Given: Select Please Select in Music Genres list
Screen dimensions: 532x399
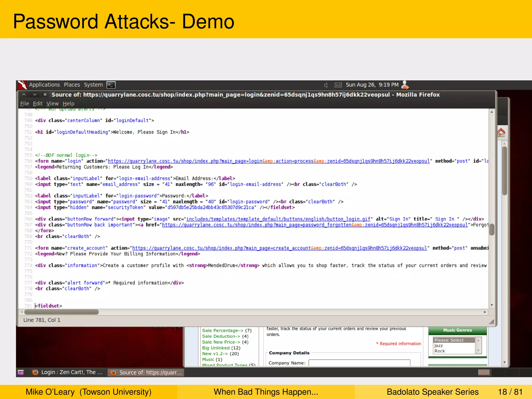Looking at the screenshot, I should click(454, 340).
